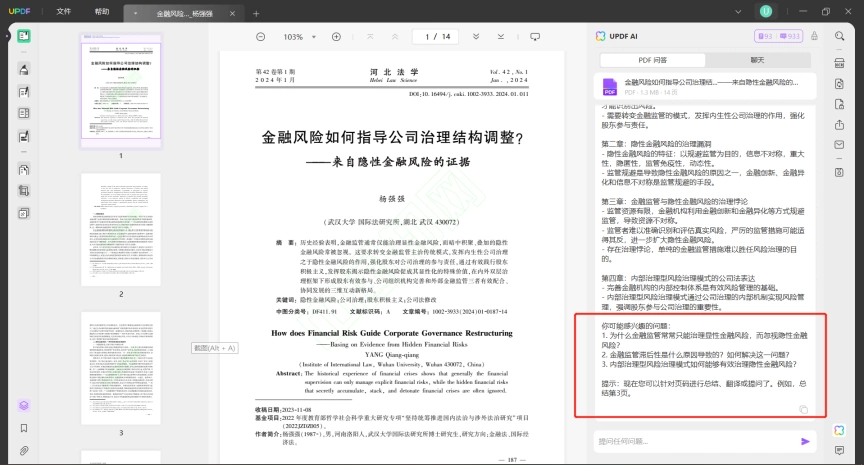Click the author name 杨强强
864x465 pixels.
click(x=392, y=198)
